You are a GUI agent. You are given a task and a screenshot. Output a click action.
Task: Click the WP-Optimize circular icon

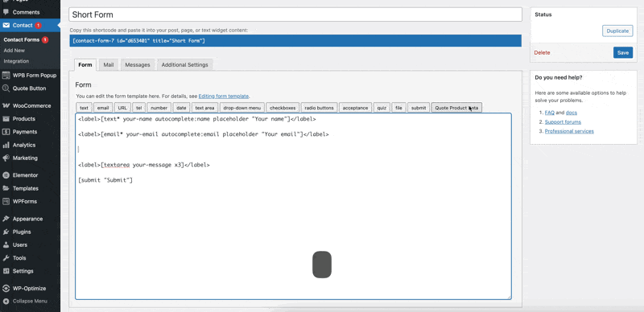(x=6, y=289)
